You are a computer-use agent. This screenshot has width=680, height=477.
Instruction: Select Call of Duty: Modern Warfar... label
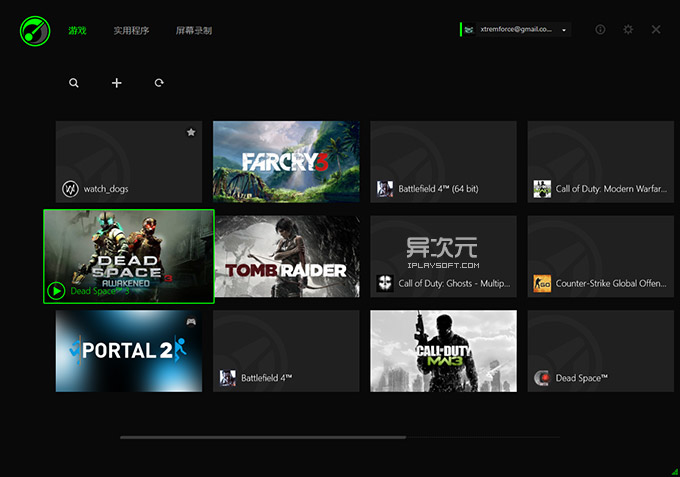(611, 189)
